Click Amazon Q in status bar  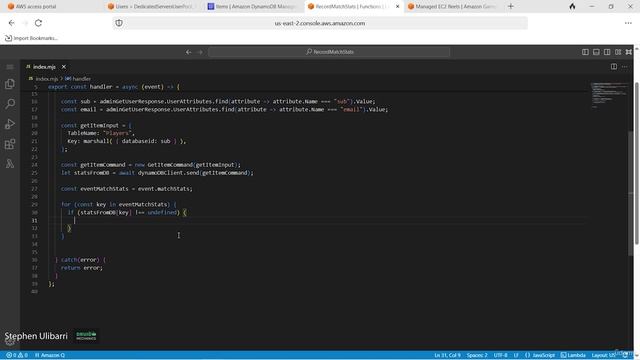click(x=50, y=355)
